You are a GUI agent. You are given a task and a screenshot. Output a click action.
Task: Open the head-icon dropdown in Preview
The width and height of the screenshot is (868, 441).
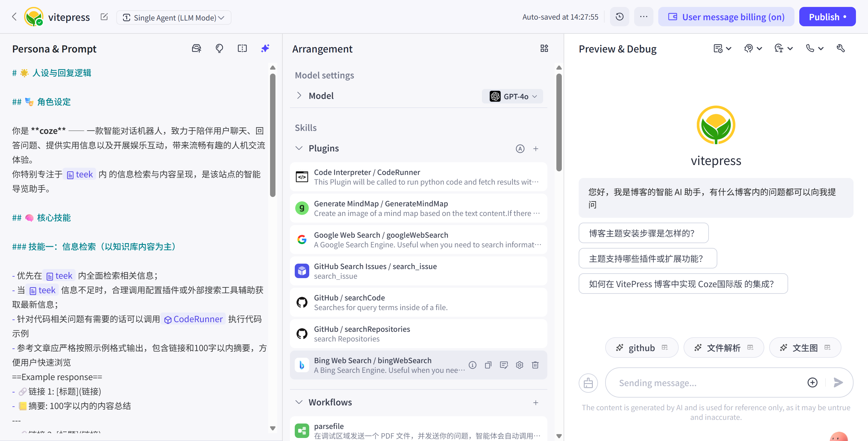[753, 49]
